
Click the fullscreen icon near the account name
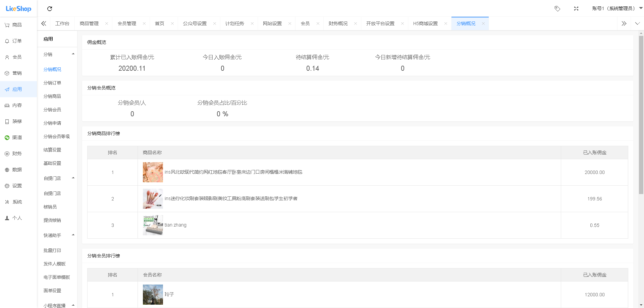click(x=576, y=8)
